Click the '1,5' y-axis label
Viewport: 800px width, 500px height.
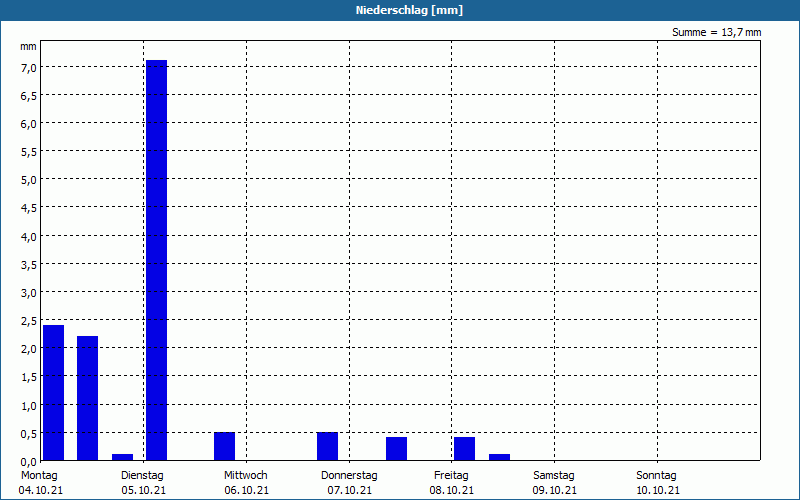(28, 377)
